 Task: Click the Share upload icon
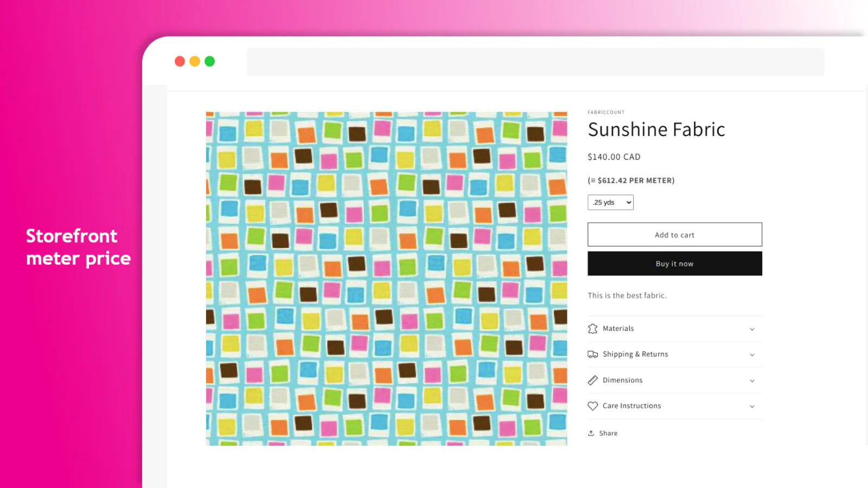tap(591, 433)
